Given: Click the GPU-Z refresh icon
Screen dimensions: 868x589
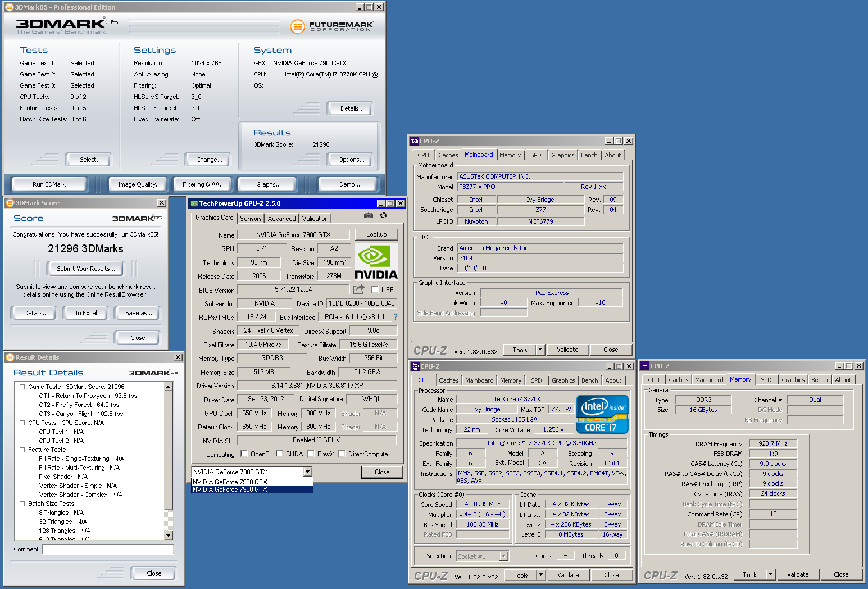Looking at the screenshot, I should tap(383, 215).
